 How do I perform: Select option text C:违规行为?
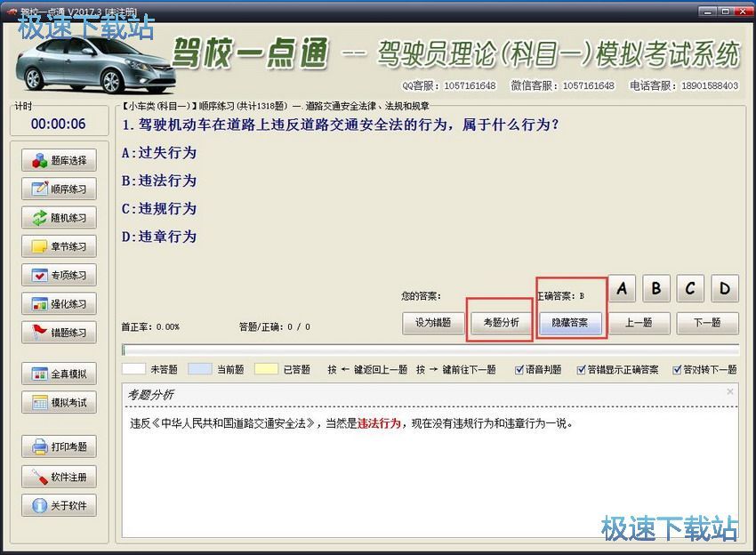159,209
